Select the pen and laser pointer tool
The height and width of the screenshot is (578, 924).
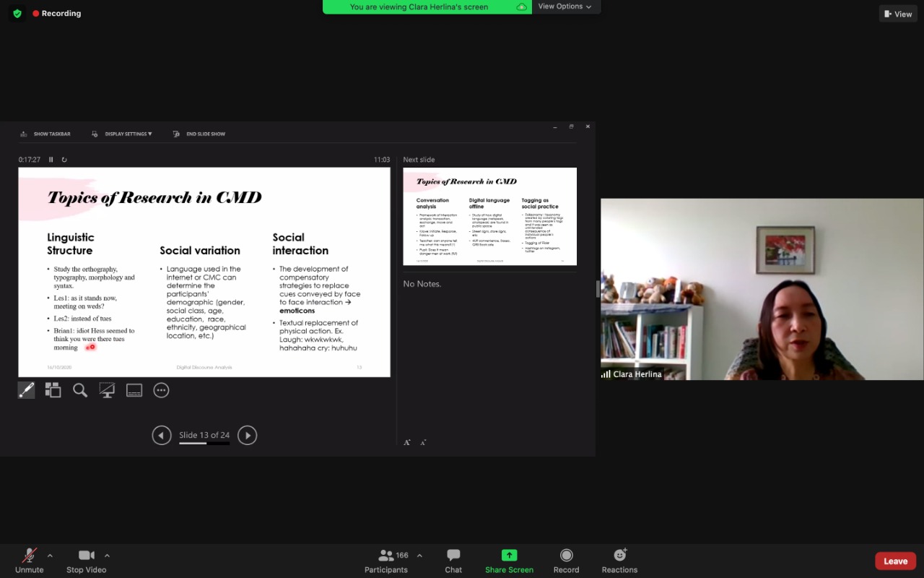point(26,390)
